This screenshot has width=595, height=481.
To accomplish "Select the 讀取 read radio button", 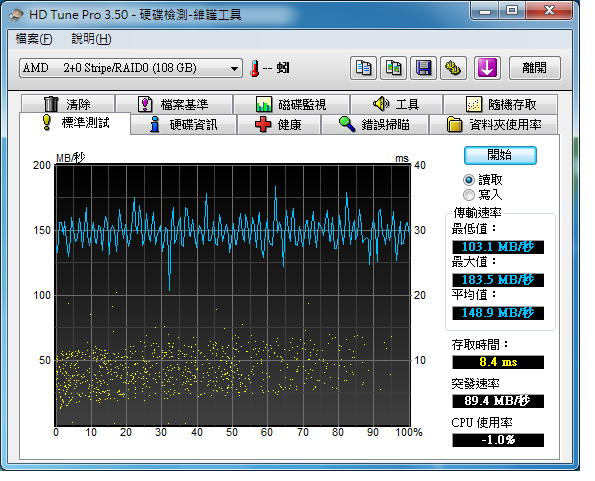I will (x=469, y=179).
